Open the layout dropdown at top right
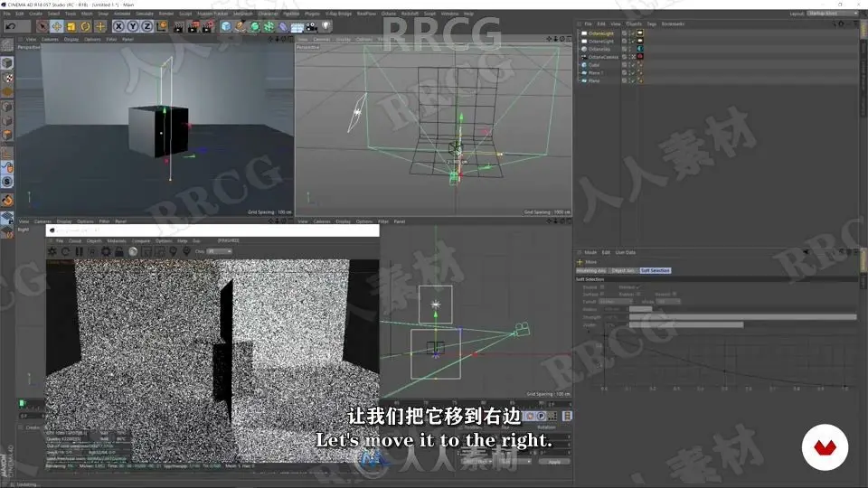 (x=832, y=14)
